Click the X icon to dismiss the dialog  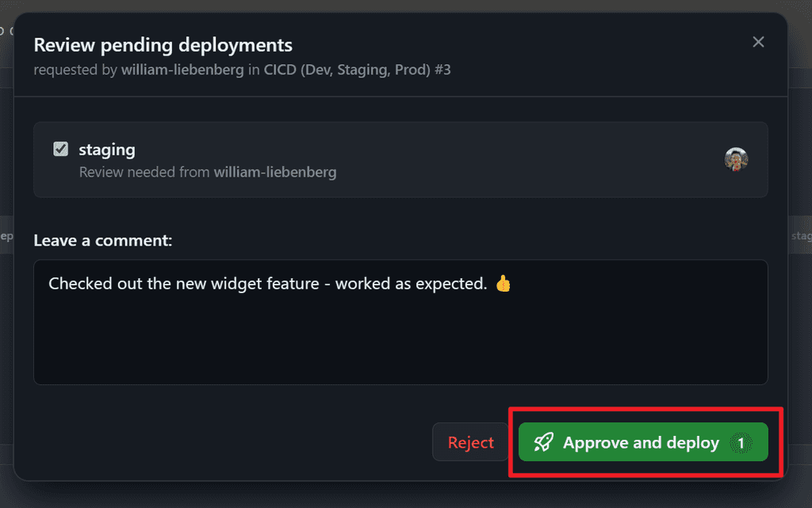(758, 41)
